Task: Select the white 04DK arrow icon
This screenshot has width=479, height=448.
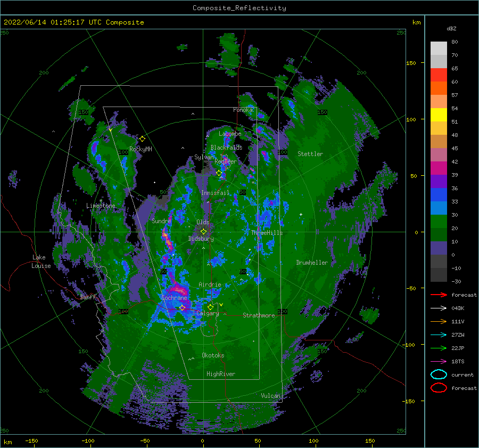Action: [439, 308]
